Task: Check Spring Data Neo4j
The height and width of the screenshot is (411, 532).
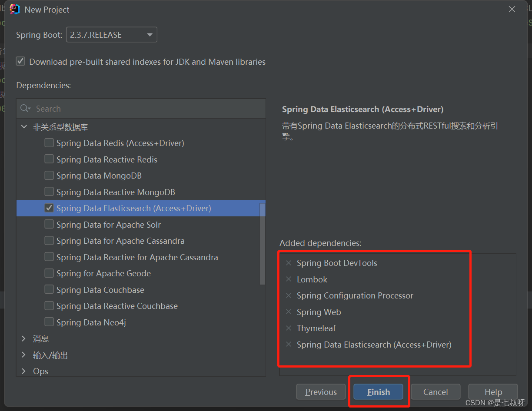Action: 49,322
